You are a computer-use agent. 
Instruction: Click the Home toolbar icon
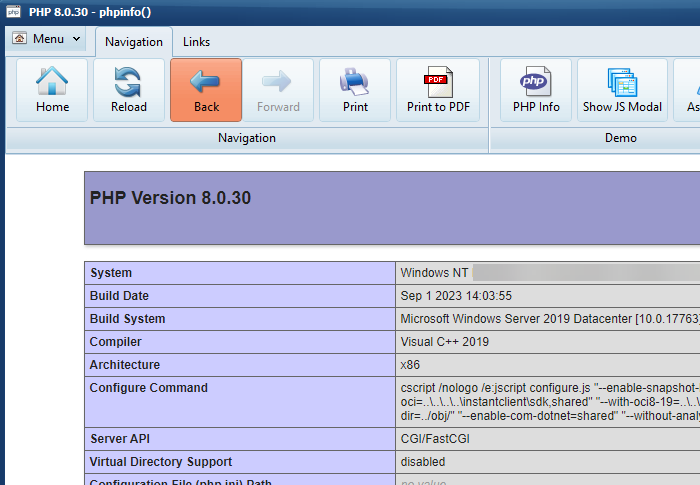click(x=52, y=90)
